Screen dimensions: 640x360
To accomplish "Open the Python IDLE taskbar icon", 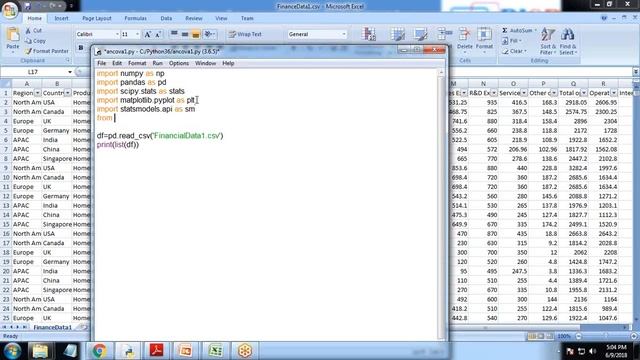I will [128, 351].
